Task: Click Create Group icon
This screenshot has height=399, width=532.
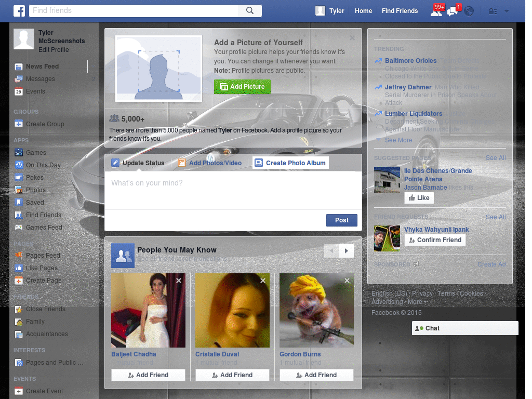Action: [19, 124]
